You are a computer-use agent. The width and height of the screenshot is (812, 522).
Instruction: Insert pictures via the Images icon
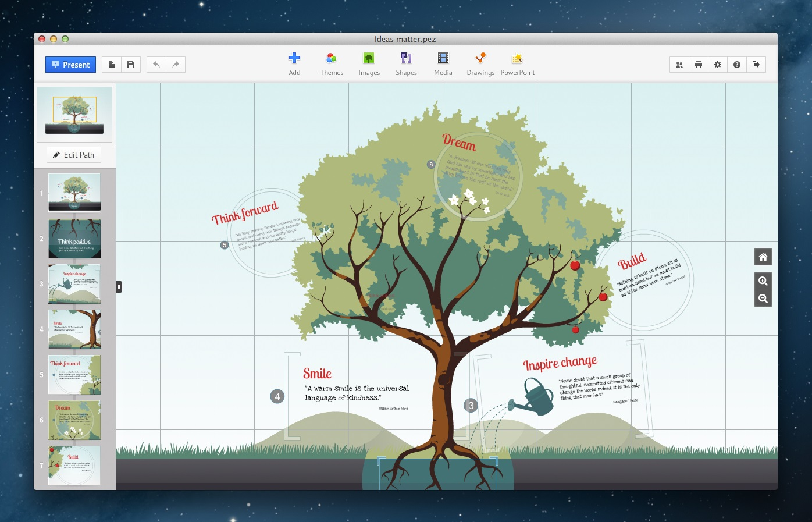369,63
